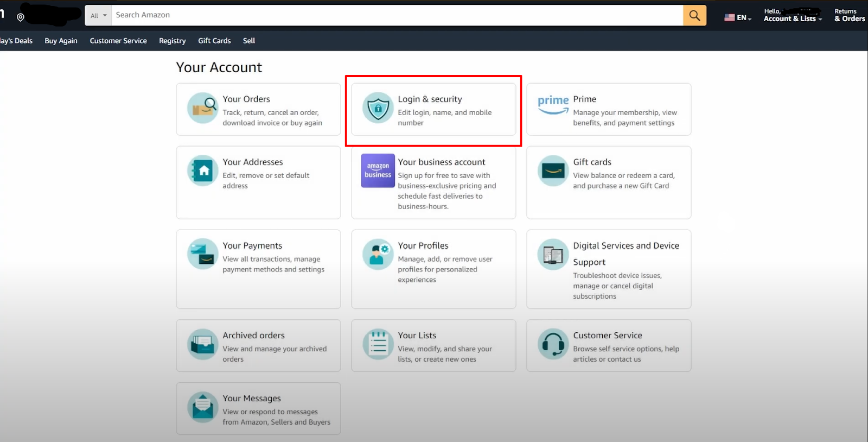The height and width of the screenshot is (442, 868).
Task: Click the US flag language icon
Action: pos(730,17)
